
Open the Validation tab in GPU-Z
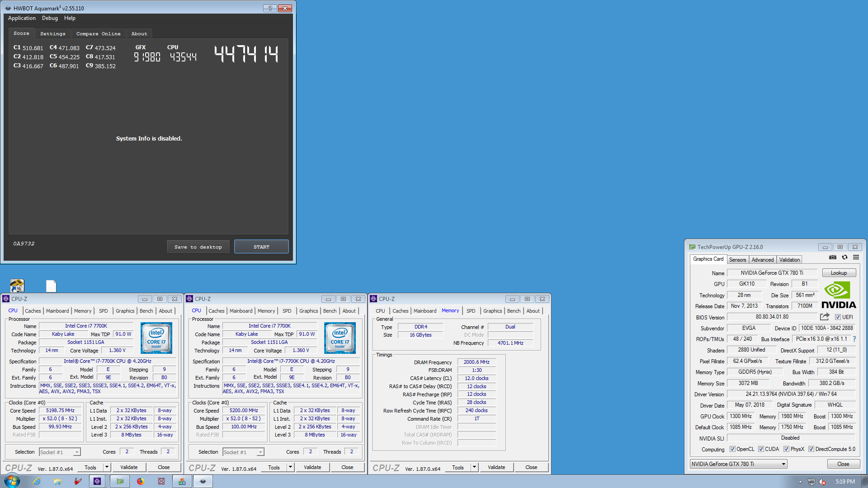pyautogui.click(x=789, y=260)
